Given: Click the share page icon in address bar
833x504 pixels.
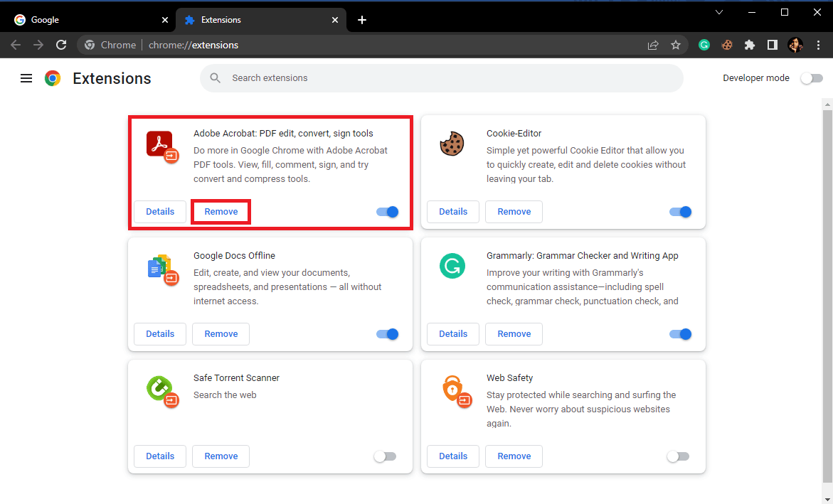Looking at the screenshot, I should coord(653,45).
